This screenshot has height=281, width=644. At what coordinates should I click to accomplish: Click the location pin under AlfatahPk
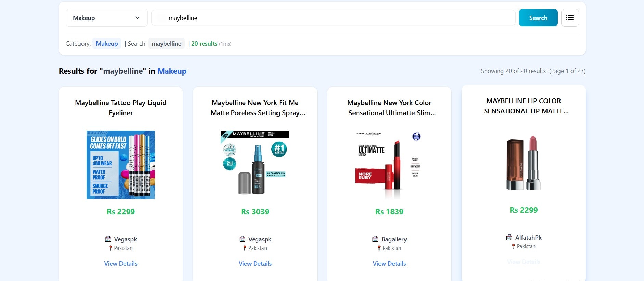(513, 246)
